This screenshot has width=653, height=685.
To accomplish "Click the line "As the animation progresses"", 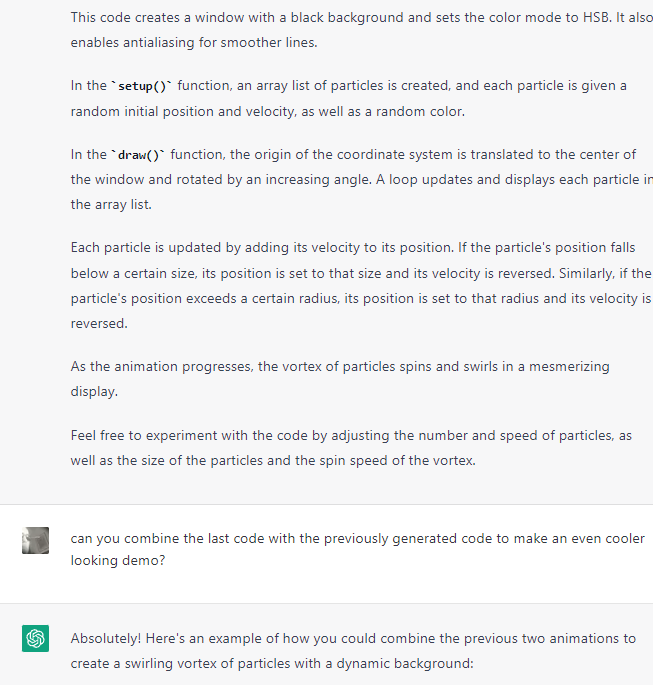I will 340,366.
